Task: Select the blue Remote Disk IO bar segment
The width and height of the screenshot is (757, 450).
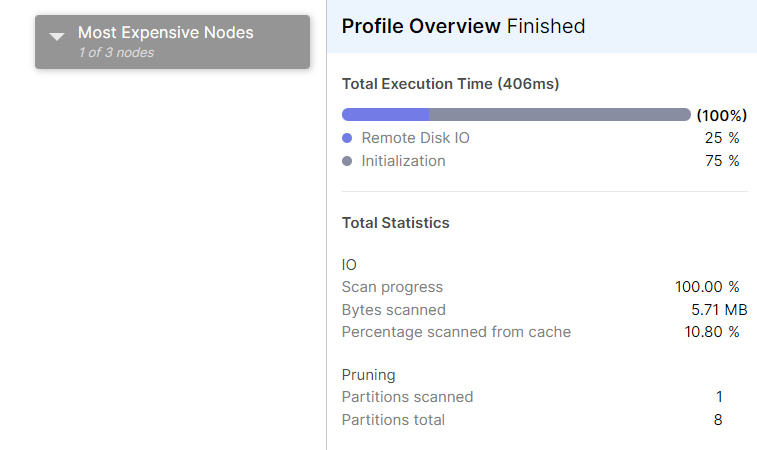Action: (385, 114)
